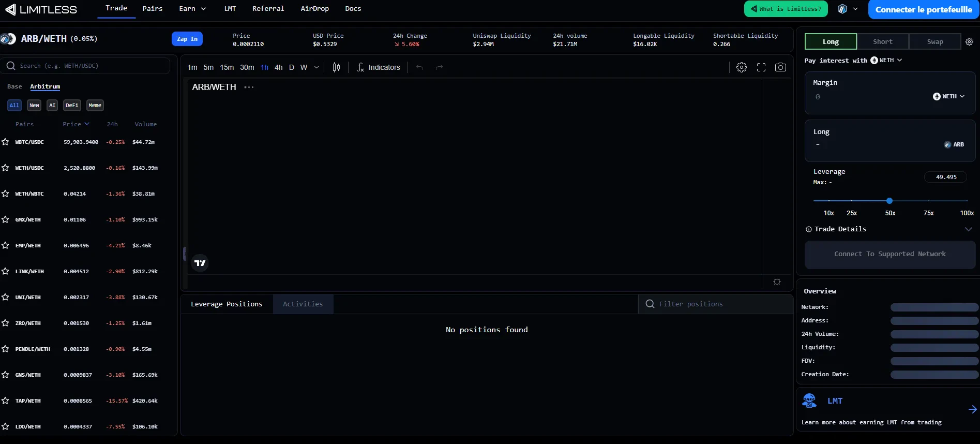Toggle chart fullscreen mode
Image resolution: width=980 pixels, height=444 pixels.
tap(761, 67)
